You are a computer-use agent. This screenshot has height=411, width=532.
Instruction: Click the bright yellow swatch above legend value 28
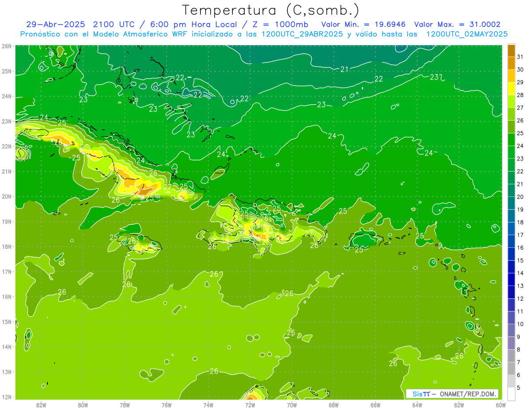coord(511,88)
